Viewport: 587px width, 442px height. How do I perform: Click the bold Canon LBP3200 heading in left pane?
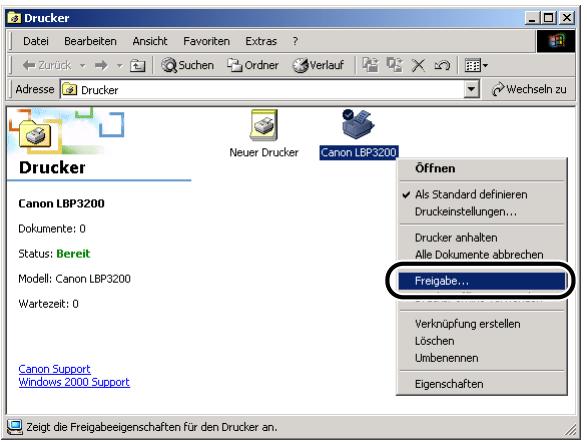[61, 204]
